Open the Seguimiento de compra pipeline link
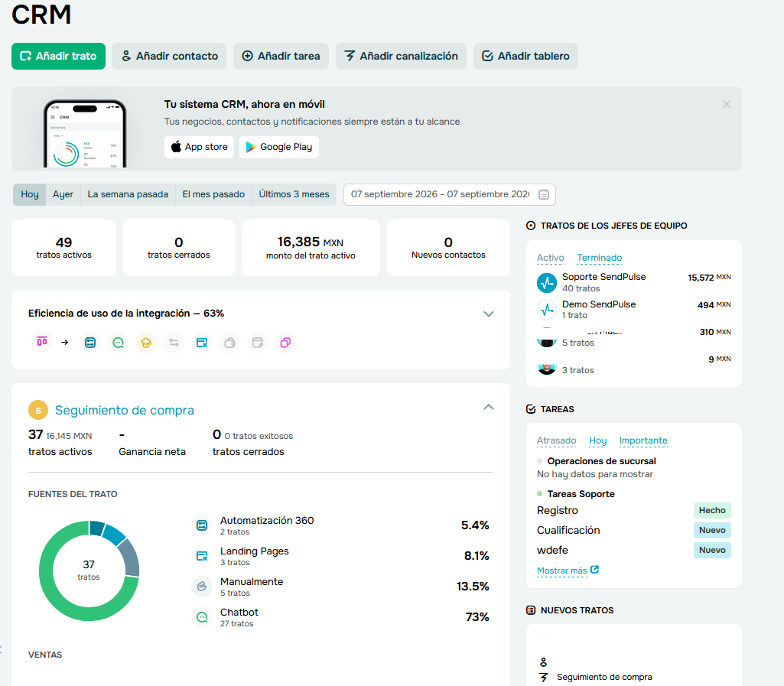Screen dimensions: 784x686 click(125, 410)
